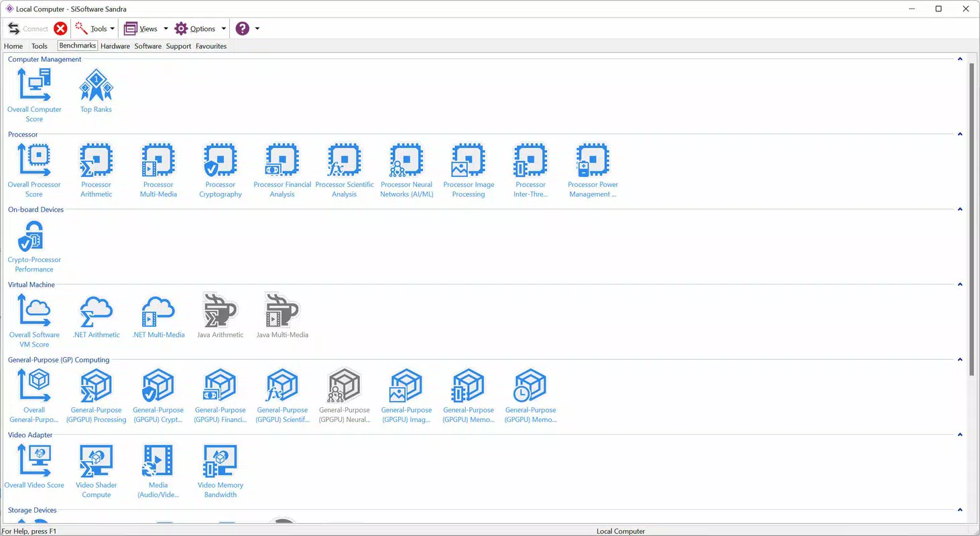This screenshot has width=980, height=536.
Task: Open Processor Cryptography benchmark
Action: (221, 170)
